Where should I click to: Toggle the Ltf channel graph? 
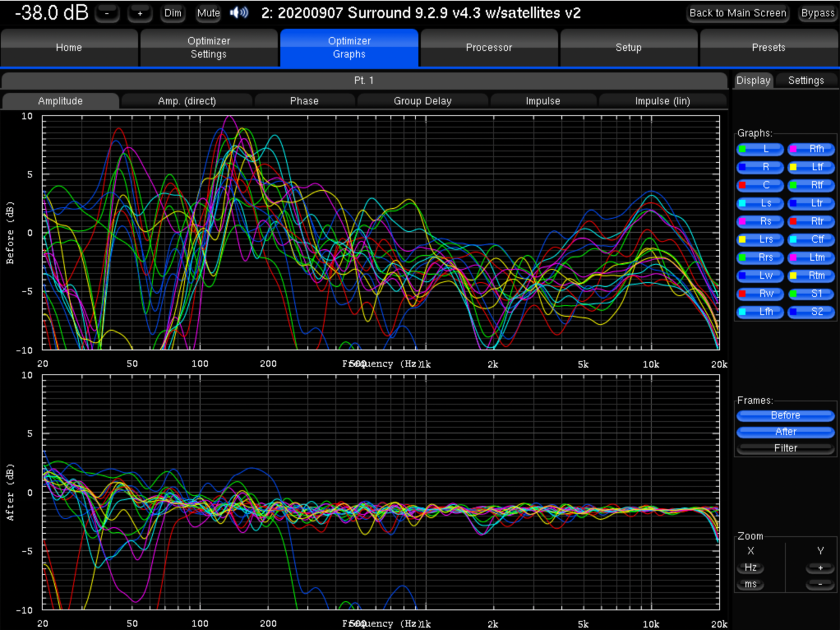pyautogui.click(x=811, y=167)
